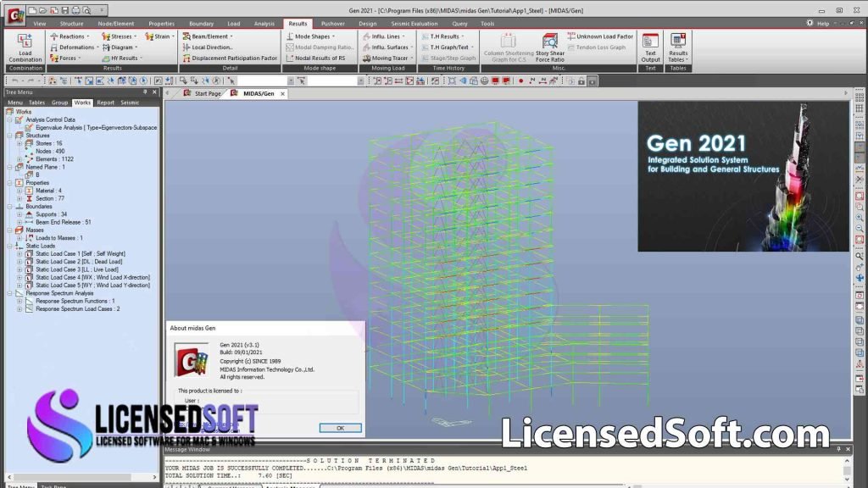Select Eigenvalue Analysis tree entry
Screen dimensions: 868x488
pos(97,128)
